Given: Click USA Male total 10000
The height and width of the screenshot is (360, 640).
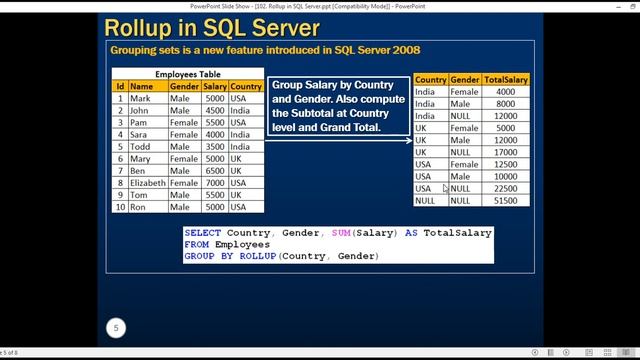Looking at the screenshot, I should point(505,176).
